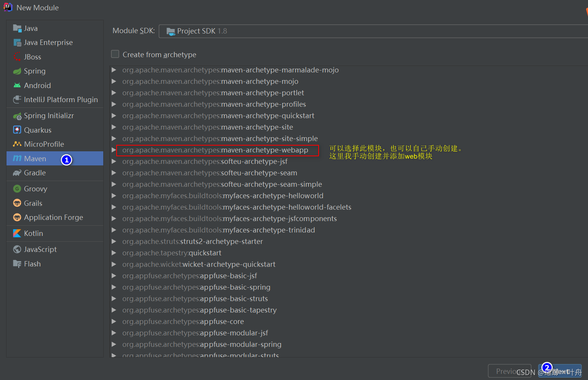
Task: Click the MicroProfile icon
Action: tap(17, 144)
